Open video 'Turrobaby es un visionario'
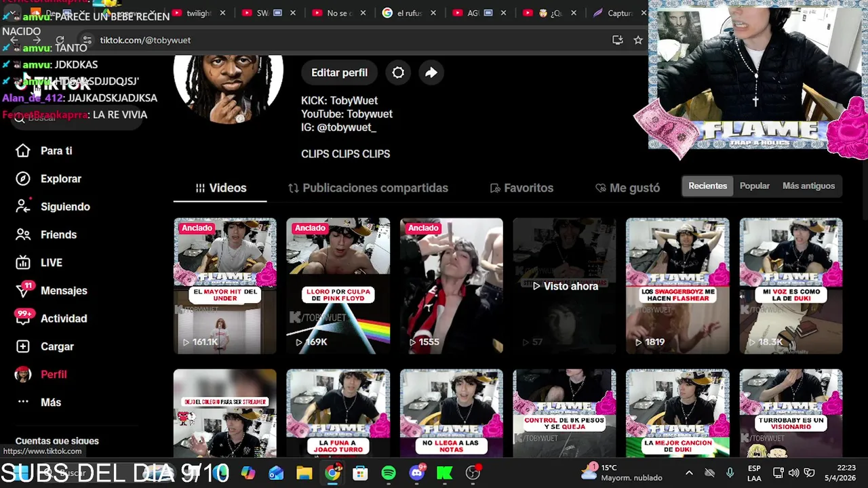This screenshot has height=488, width=868. (791, 413)
